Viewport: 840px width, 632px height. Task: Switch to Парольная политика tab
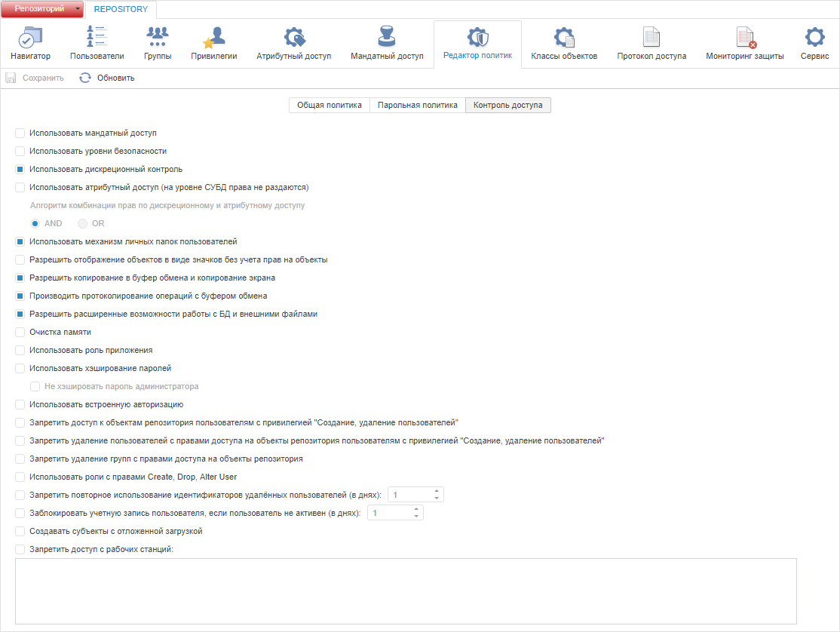417,105
